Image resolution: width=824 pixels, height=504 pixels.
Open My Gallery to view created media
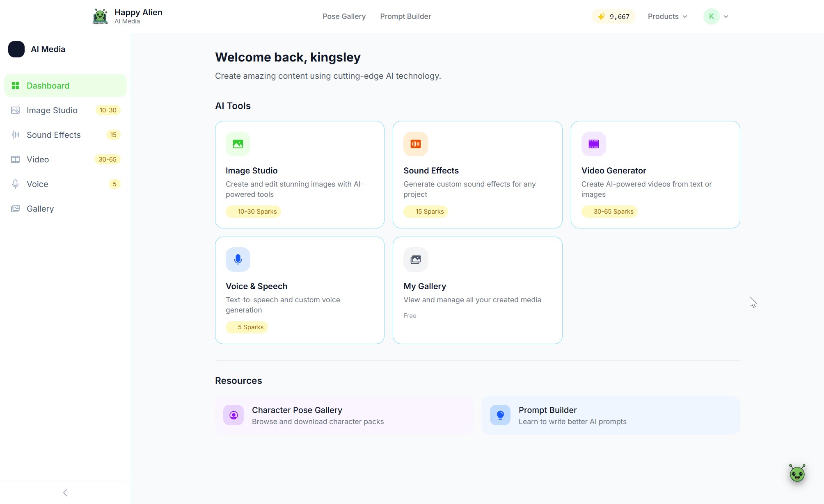(477, 290)
